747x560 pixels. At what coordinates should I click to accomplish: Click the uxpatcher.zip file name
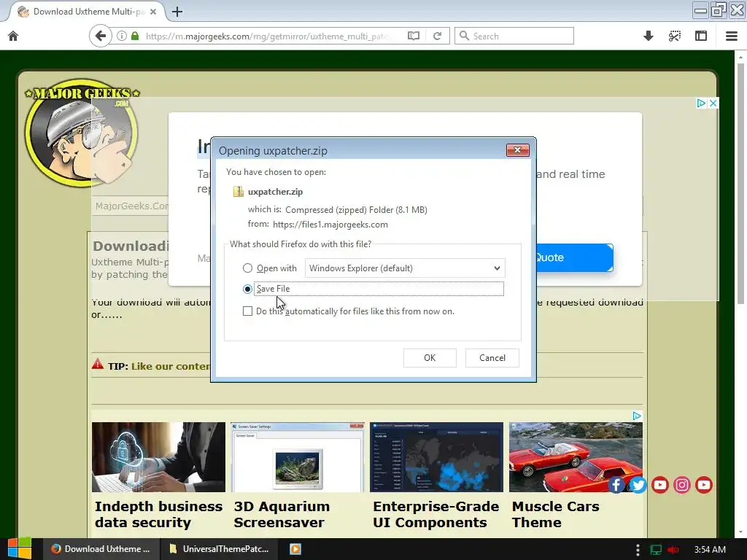275,192
